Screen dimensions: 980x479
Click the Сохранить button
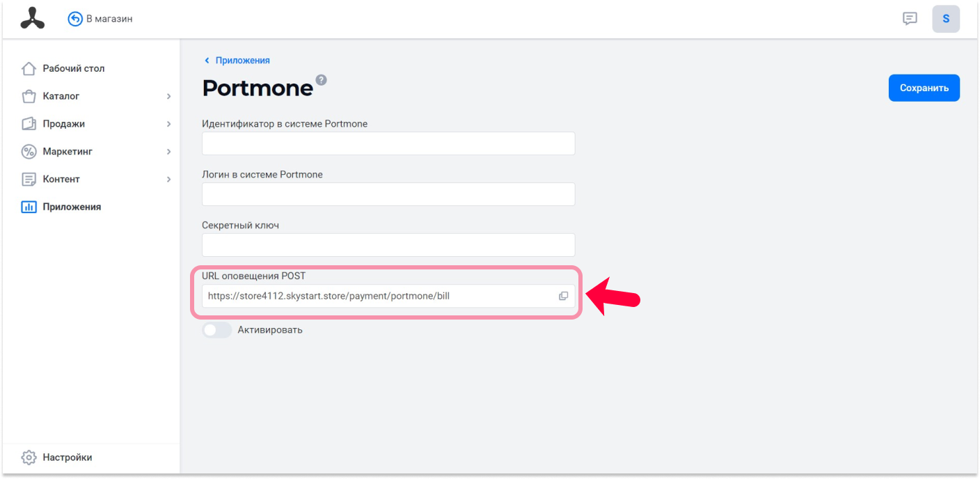(x=924, y=88)
